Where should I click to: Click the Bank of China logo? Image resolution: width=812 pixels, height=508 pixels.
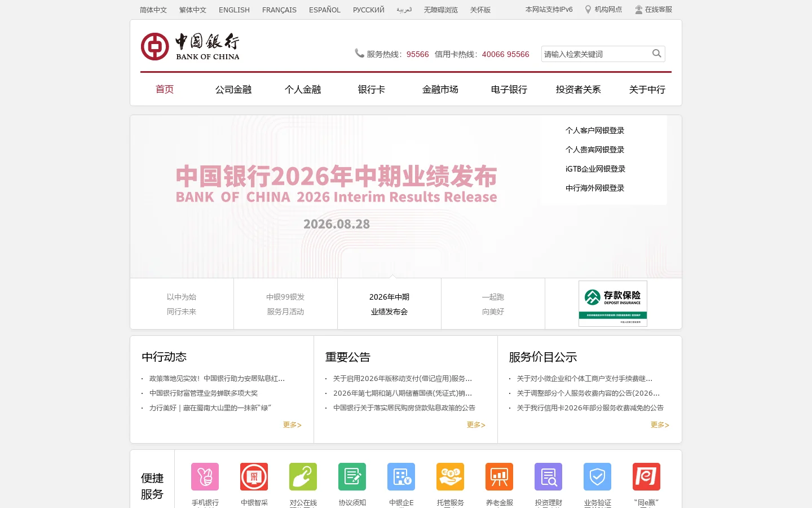[190, 46]
